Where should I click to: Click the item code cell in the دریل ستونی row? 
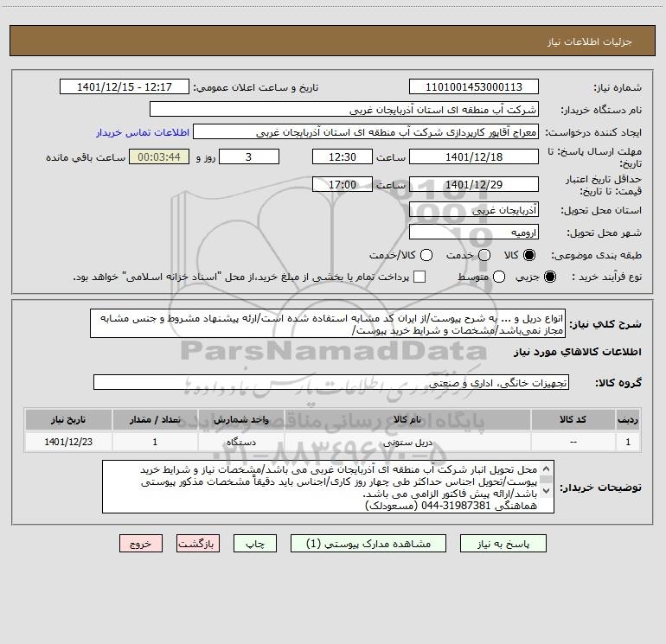point(573,442)
